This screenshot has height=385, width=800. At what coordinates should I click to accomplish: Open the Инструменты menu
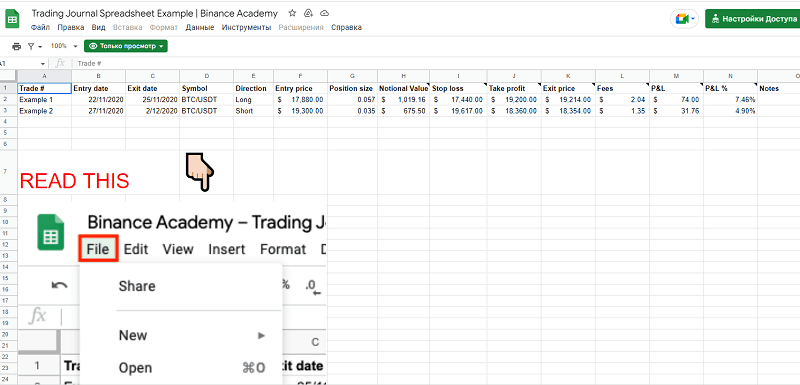coord(246,28)
